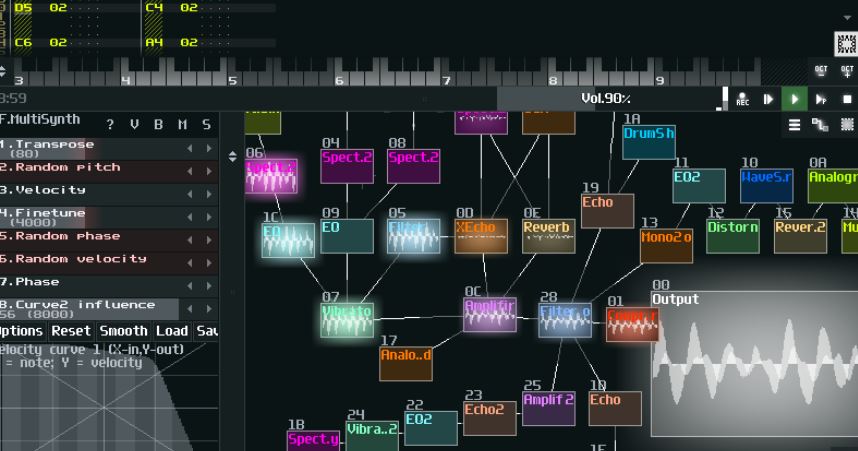Select the glowing SpectraVoice module 06
This screenshot has width=858, height=451.
click(271, 176)
